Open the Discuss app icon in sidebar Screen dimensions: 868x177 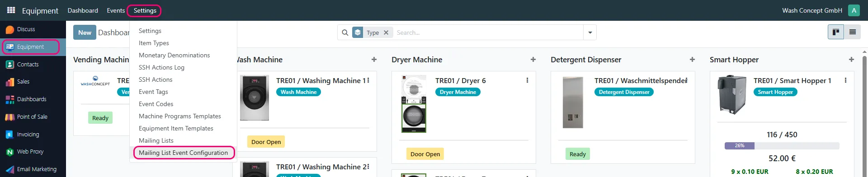click(10, 29)
